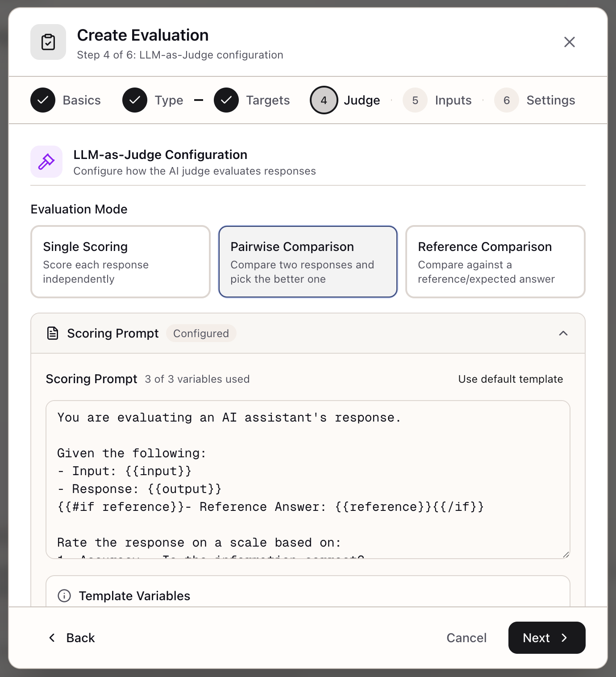This screenshot has height=677, width=616.
Task: Click the circled number 4 on Judge step
Action: pyautogui.click(x=324, y=100)
